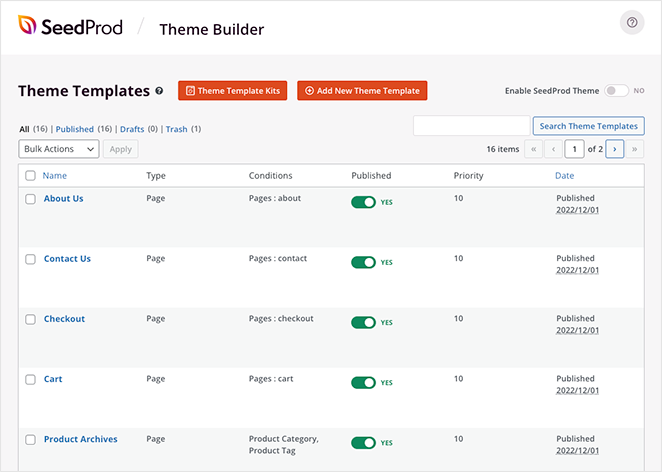The image size is (662, 472).
Task: Sort the table by Date column
Action: tap(565, 176)
